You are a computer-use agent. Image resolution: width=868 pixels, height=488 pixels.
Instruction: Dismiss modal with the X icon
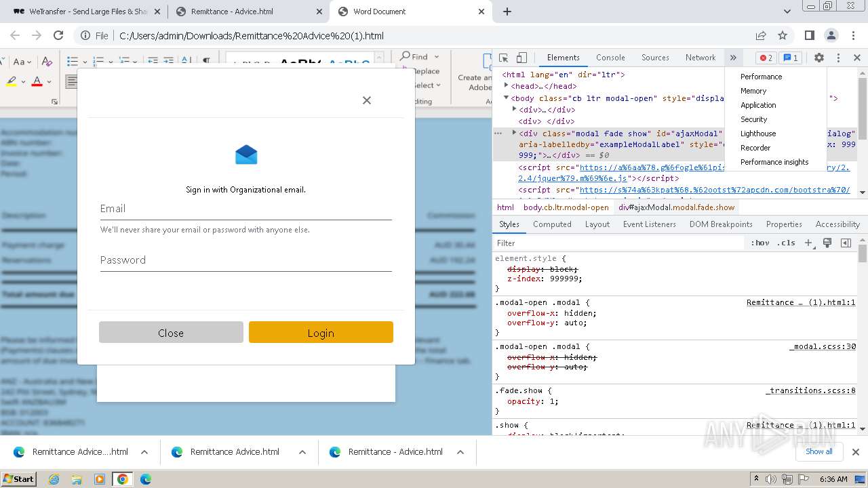tap(367, 100)
